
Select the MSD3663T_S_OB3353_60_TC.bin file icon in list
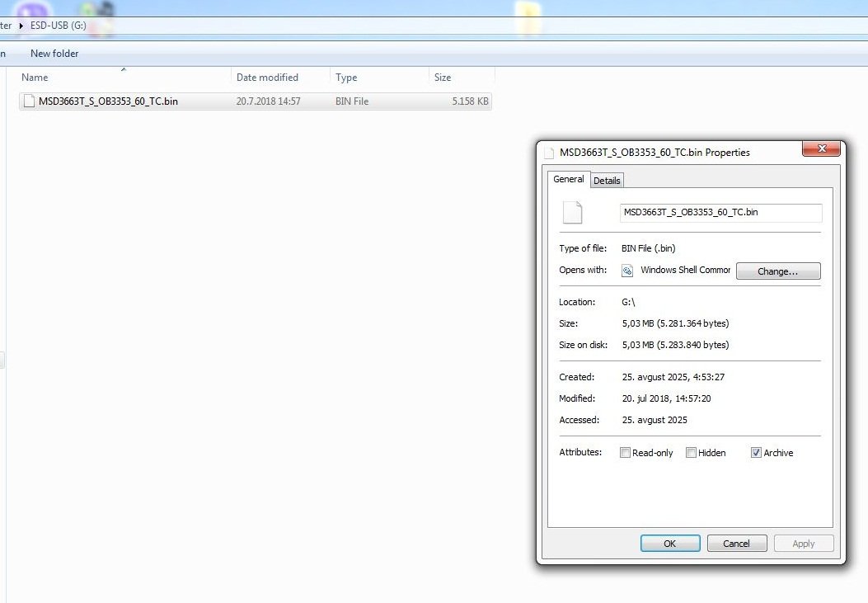(x=30, y=101)
